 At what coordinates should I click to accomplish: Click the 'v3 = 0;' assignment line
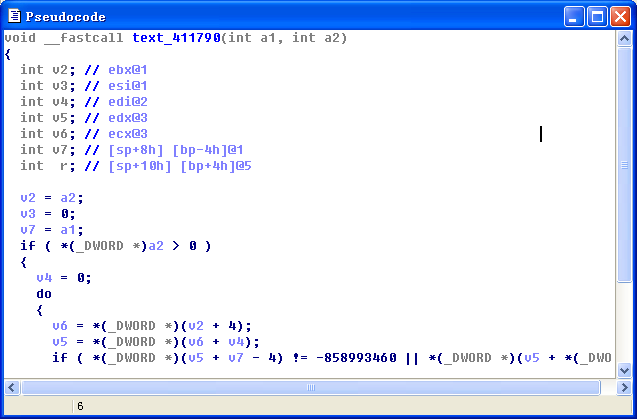48,214
